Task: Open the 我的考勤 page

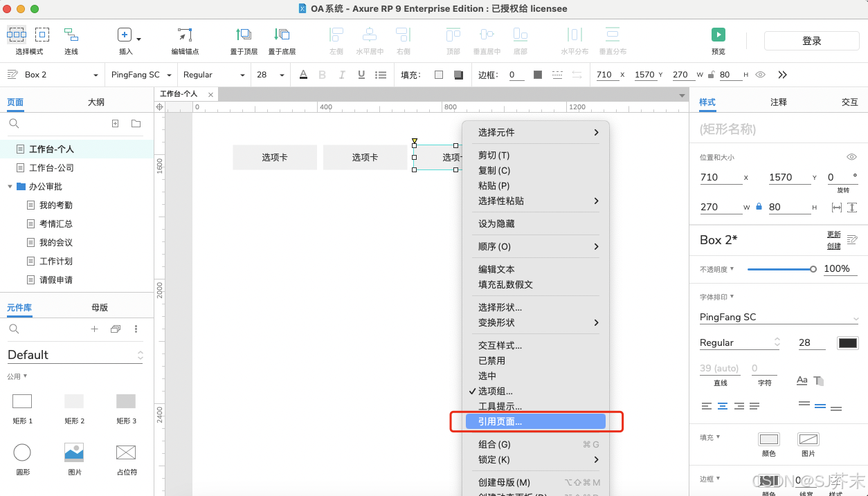Action: pos(56,205)
